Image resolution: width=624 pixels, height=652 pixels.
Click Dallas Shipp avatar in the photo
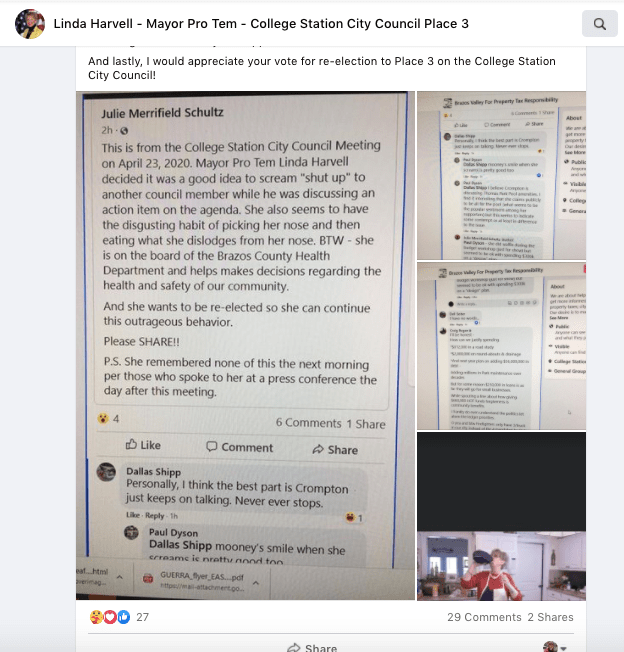click(106, 472)
